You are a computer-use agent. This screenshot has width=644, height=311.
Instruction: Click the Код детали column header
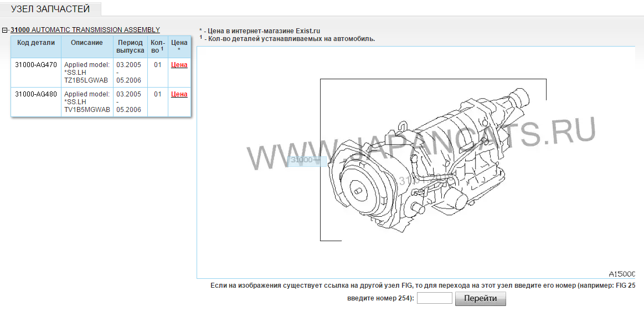pos(36,43)
